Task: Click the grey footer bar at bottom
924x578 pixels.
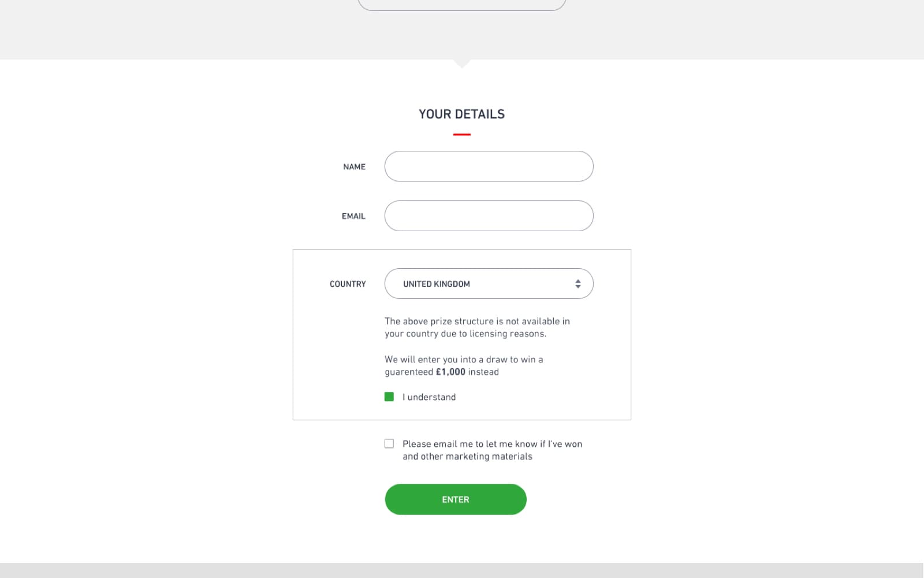Action: [462, 570]
